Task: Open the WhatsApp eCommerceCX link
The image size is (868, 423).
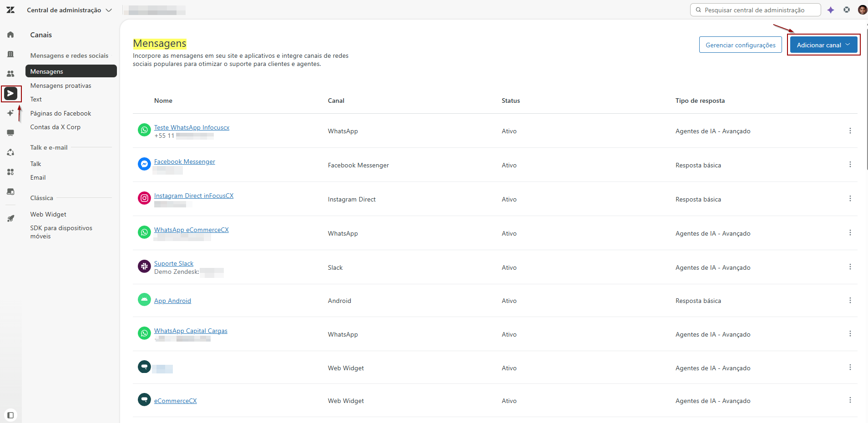Action: [191, 230]
